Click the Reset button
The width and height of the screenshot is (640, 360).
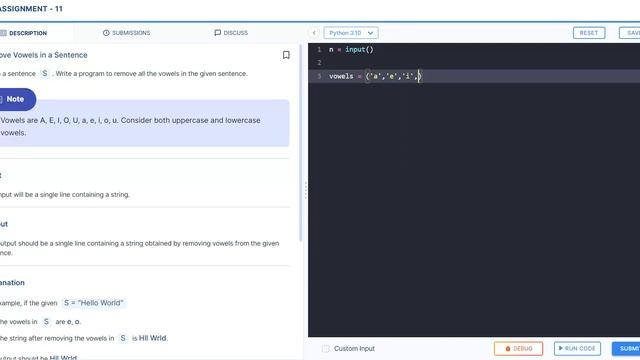[x=589, y=33]
